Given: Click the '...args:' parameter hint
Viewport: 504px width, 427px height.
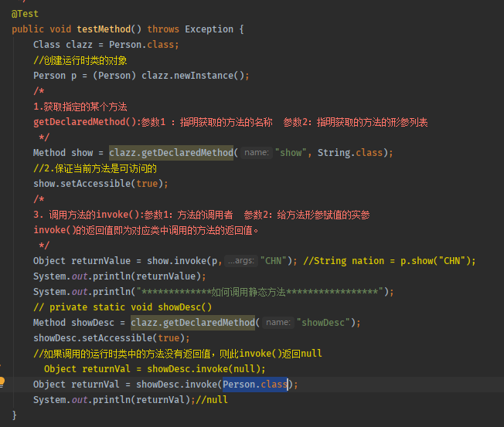Looking at the screenshot, I should [x=240, y=261].
